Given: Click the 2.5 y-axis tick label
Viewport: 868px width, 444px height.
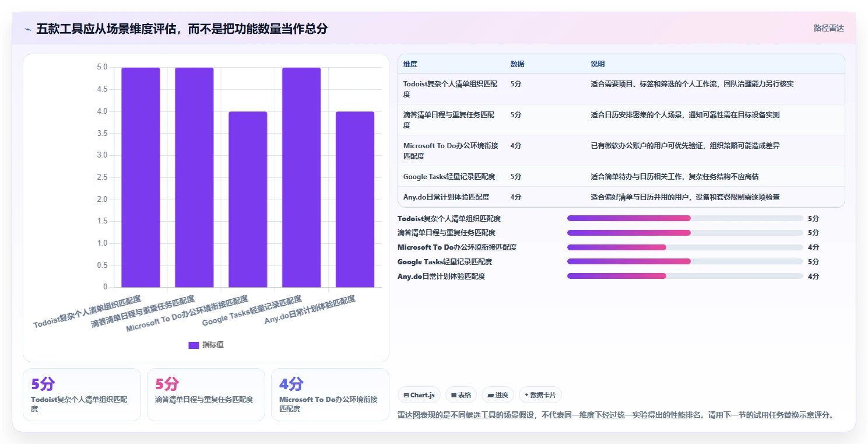Looking at the screenshot, I should (x=102, y=177).
